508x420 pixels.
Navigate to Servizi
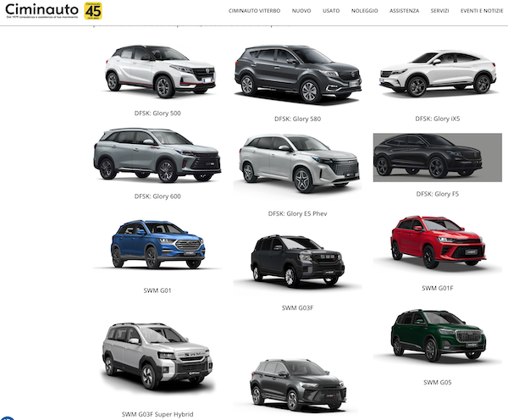(439, 11)
